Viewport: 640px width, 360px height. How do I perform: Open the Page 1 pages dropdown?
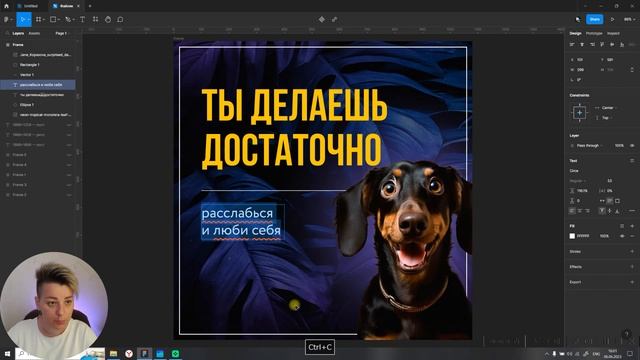(x=62, y=33)
